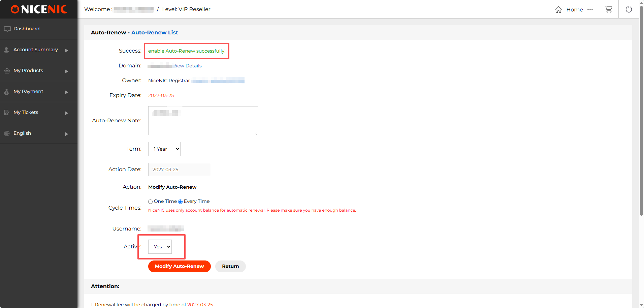Click the My Products basket icon
Viewport: 644px width, 308px height.
7,71
